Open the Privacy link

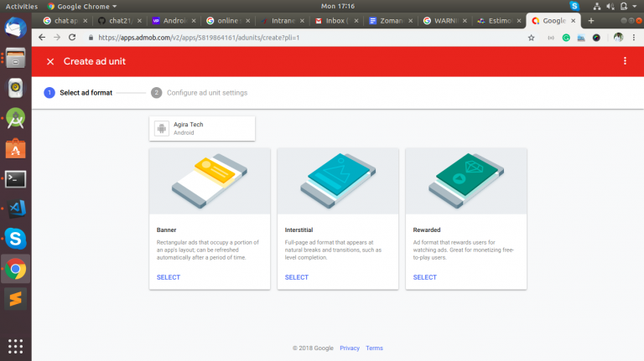point(350,348)
